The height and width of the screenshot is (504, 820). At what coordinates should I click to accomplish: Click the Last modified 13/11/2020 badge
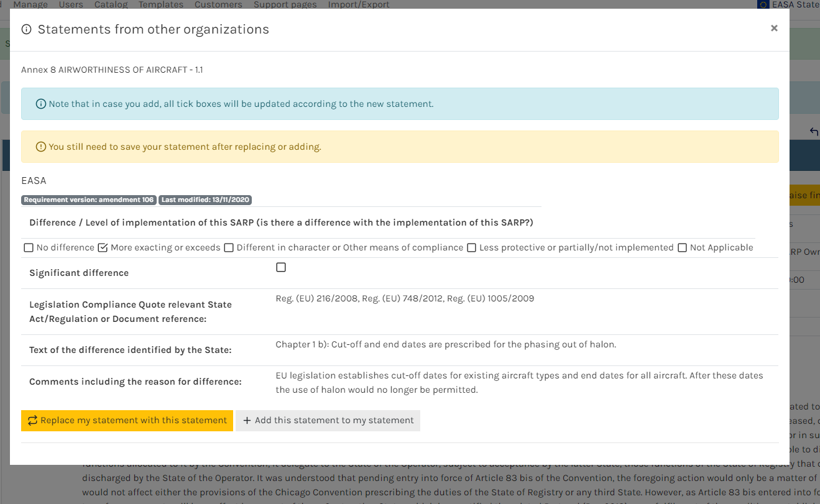(205, 199)
